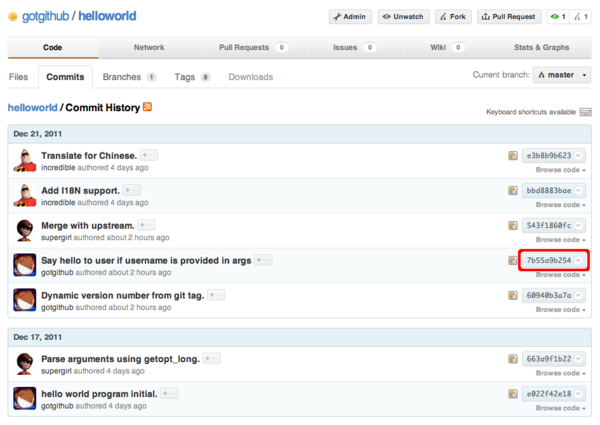This screenshot has height=425, width=600.
Task: Open commit Add I18N support
Action: [x=80, y=191]
